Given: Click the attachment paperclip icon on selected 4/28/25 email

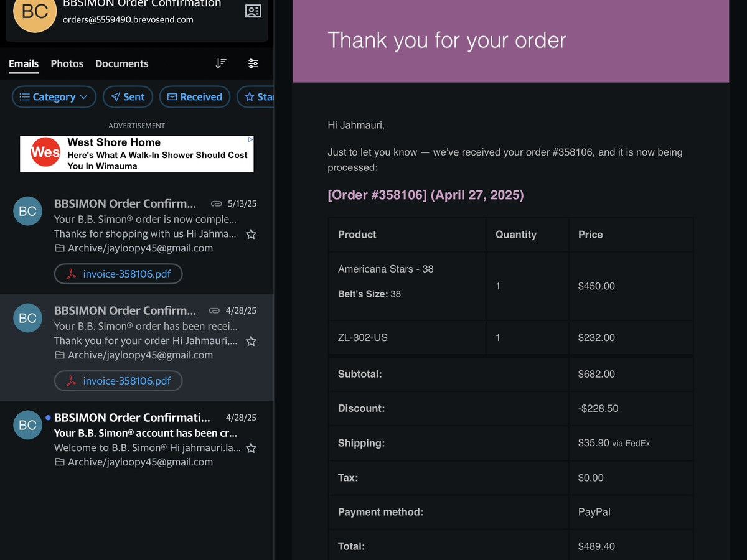Looking at the screenshot, I should pos(214,310).
